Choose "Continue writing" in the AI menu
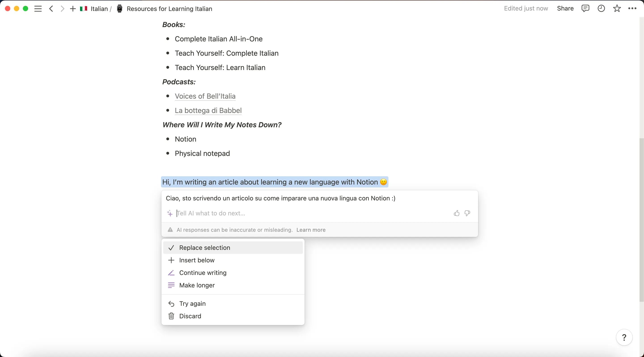This screenshot has width=644, height=357. click(203, 272)
